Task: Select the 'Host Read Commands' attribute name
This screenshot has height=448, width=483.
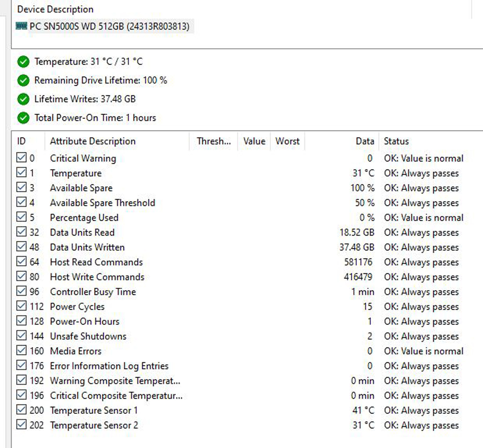Action: (96, 262)
